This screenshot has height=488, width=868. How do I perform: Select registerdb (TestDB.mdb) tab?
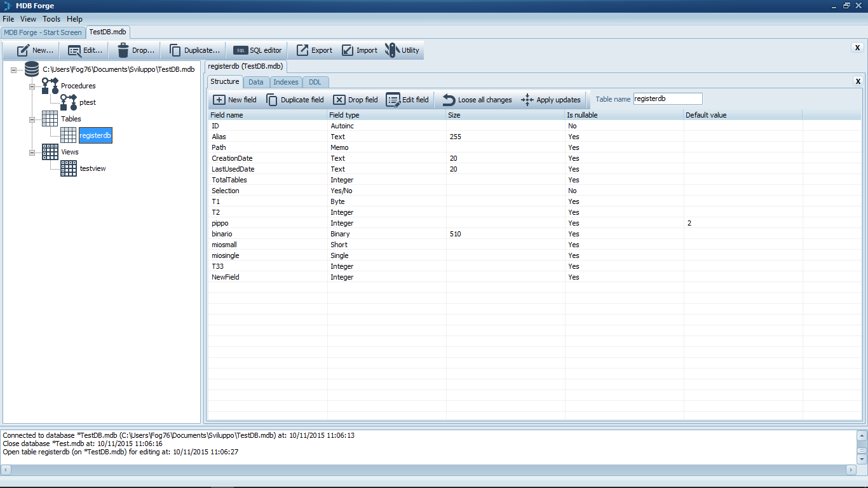pos(245,66)
